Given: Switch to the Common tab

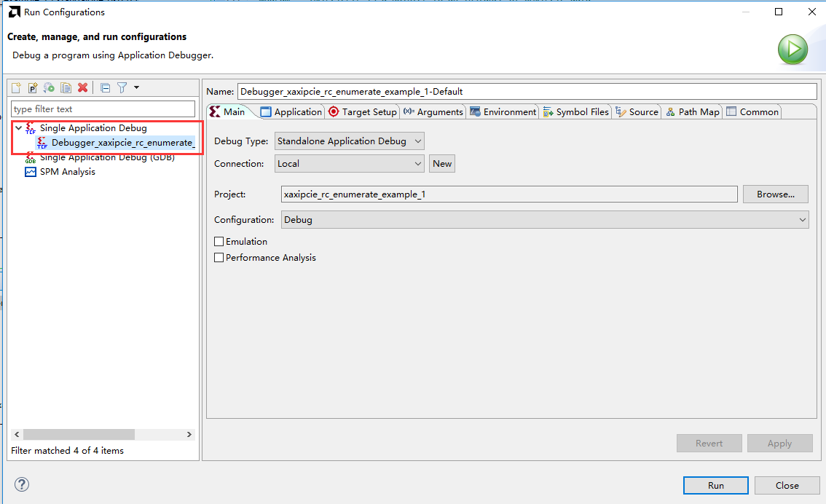Looking at the screenshot, I should [x=752, y=111].
